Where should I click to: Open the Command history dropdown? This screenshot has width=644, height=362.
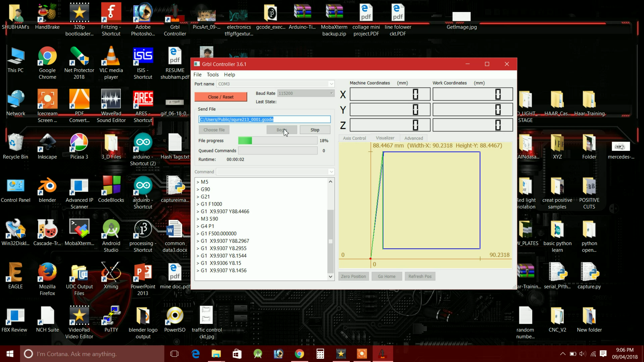331,172
